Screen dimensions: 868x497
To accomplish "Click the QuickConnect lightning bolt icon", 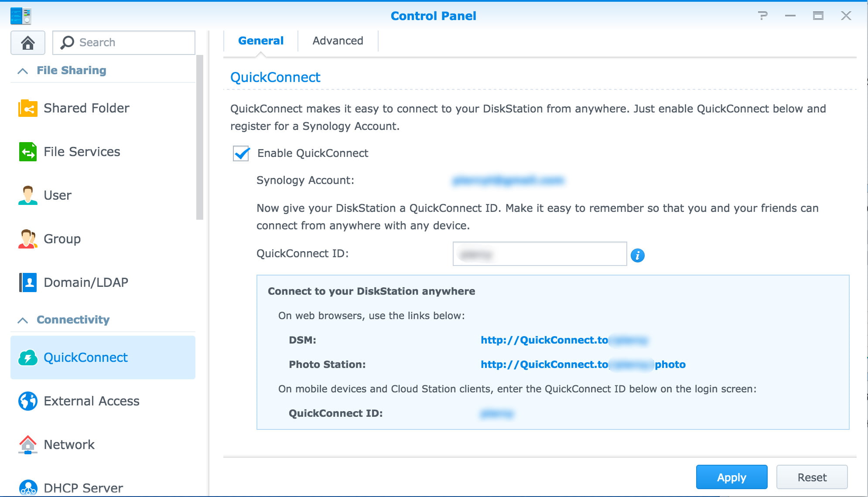I will click(x=28, y=357).
